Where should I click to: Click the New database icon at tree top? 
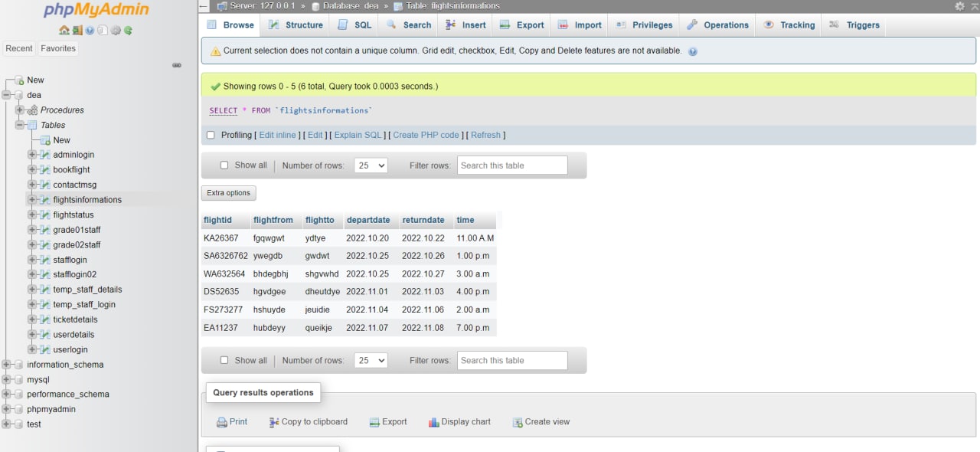tap(19, 80)
